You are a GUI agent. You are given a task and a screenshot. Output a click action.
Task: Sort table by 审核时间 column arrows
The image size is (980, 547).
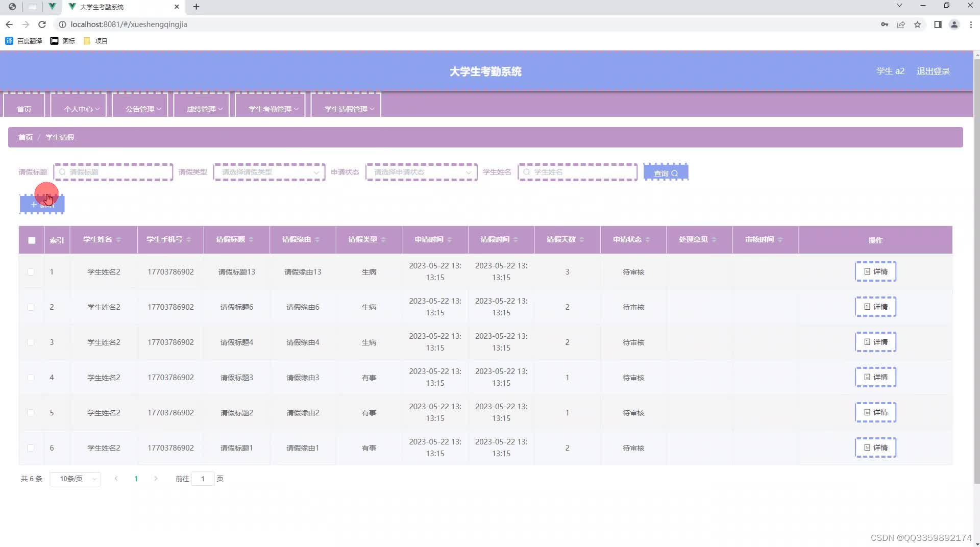(x=780, y=239)
